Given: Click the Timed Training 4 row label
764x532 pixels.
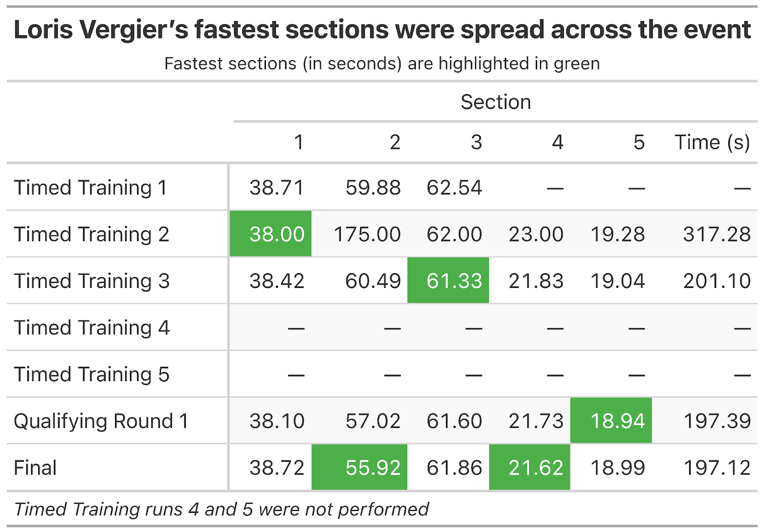Looking at the screenshot, I should tap(92, 328).
